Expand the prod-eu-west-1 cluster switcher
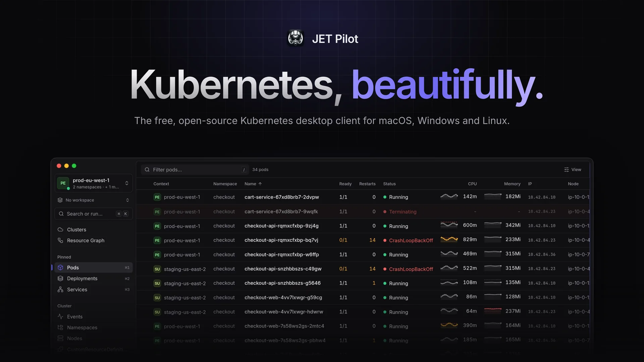 [94, 183]
